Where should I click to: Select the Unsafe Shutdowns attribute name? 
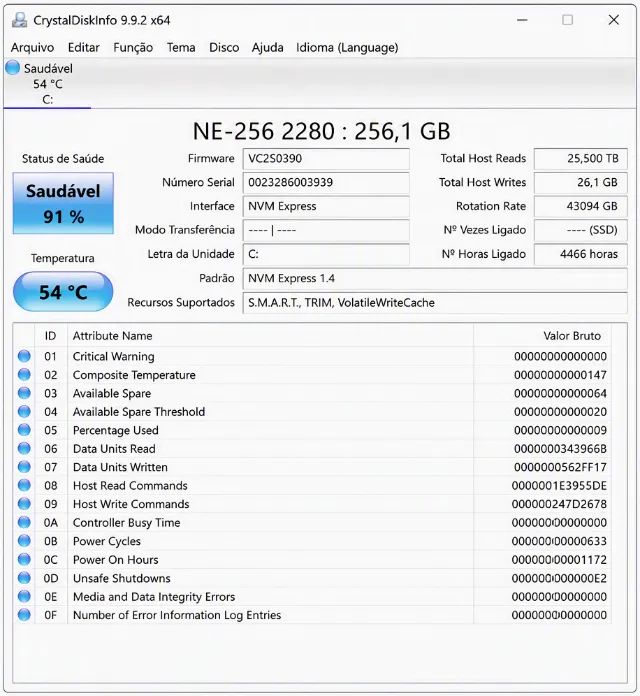click(x=122, y=578)
